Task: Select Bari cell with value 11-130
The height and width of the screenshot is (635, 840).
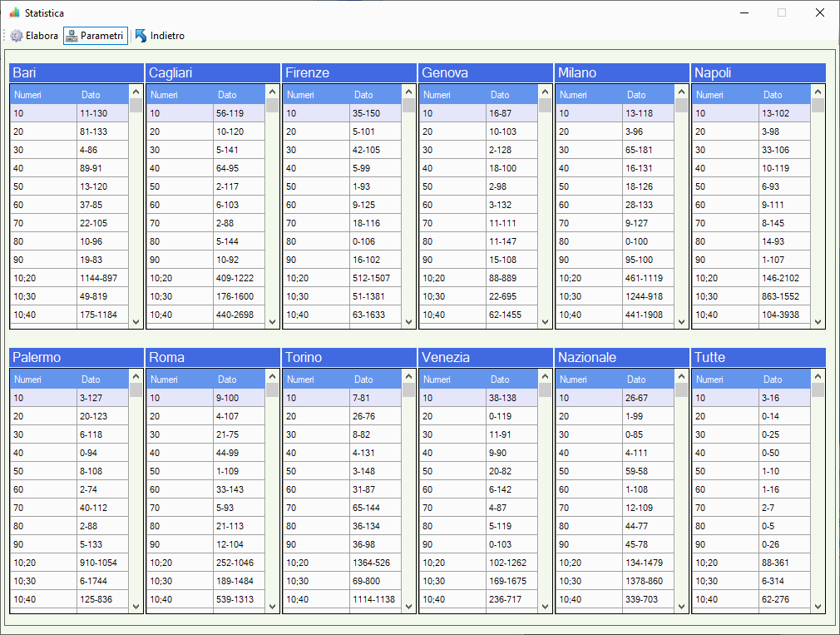Action: click(103, 113)
